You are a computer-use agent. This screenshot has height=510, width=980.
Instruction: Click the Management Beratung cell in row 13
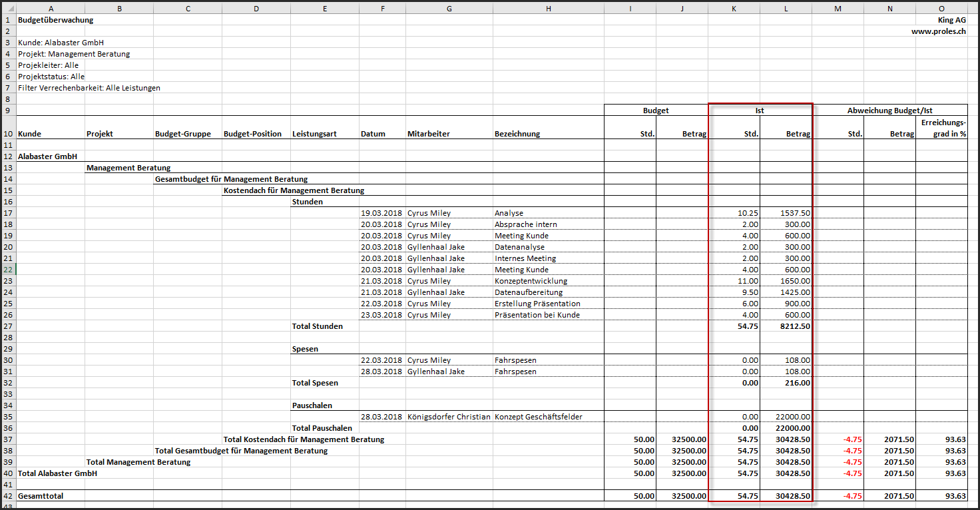(x=128, y=168)
